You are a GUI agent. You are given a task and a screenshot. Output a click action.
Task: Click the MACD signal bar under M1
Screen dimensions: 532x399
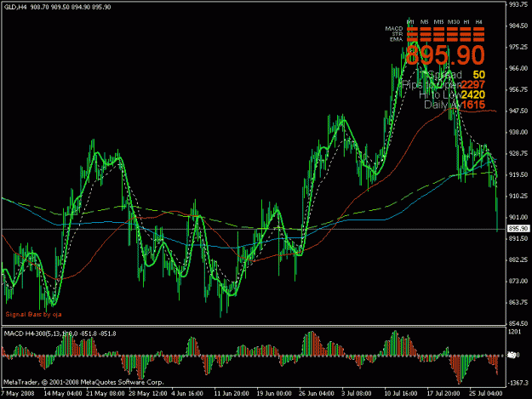[x=412, y=30]
